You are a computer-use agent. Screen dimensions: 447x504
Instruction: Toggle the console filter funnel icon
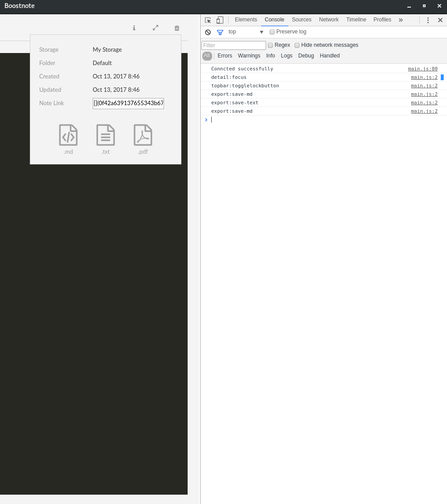point(220,32)
